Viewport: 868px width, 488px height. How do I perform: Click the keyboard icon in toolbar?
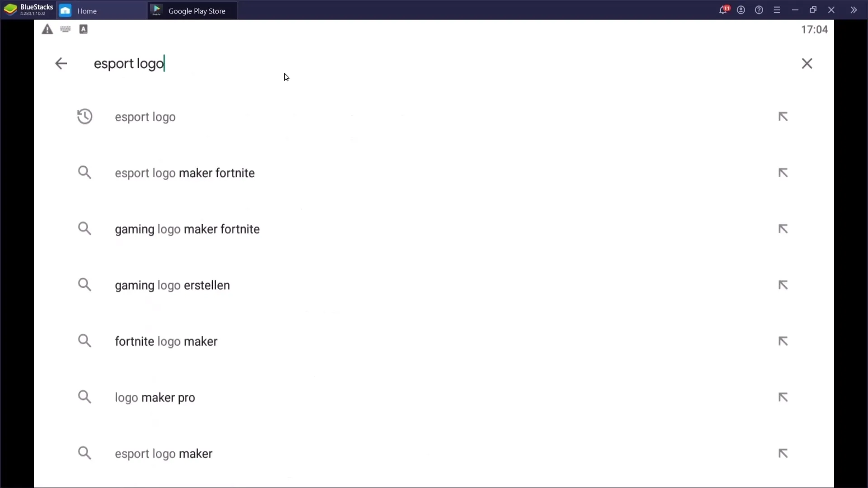65,29
